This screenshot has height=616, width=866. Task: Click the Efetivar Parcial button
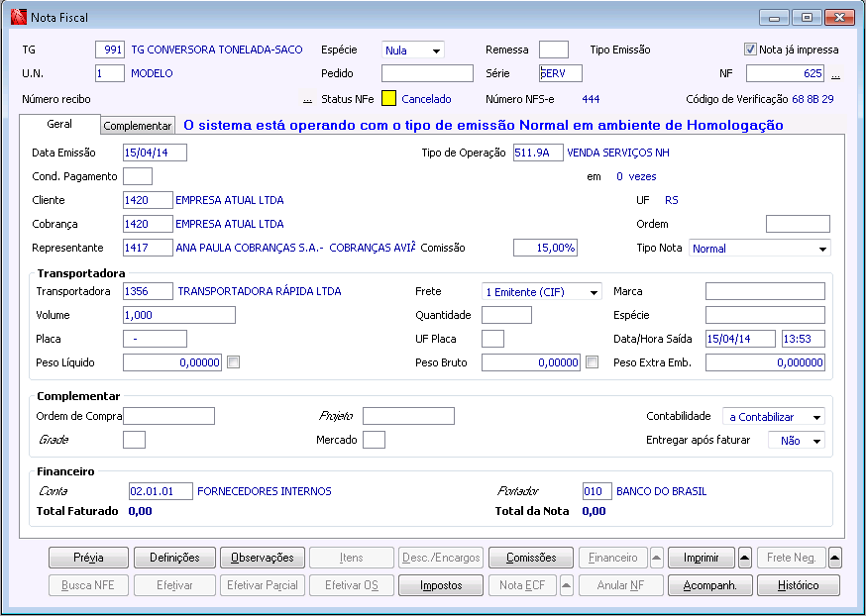tap(263, 585)
